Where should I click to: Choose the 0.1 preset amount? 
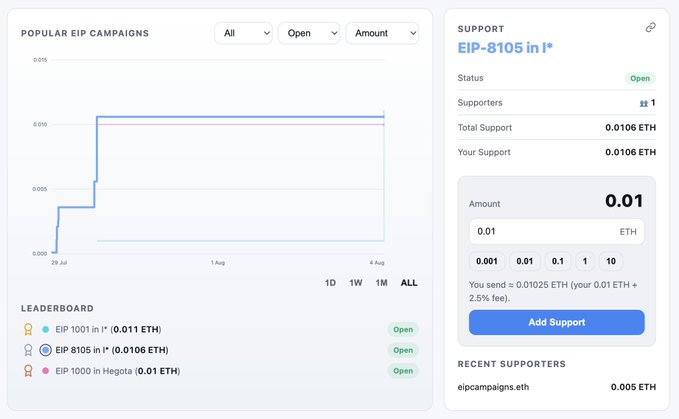[x=558, y=261]
